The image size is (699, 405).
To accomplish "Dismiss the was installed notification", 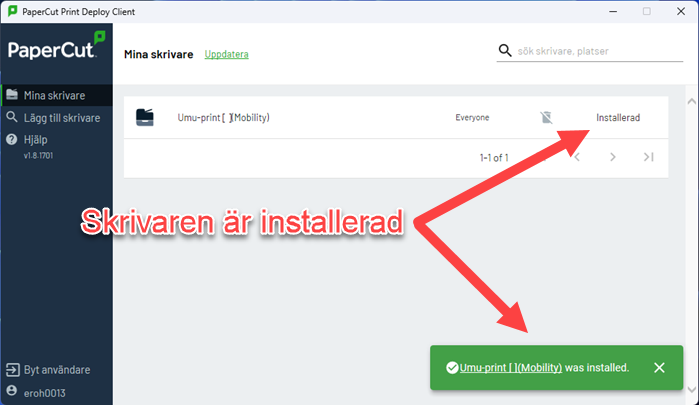I will (659, 368).
